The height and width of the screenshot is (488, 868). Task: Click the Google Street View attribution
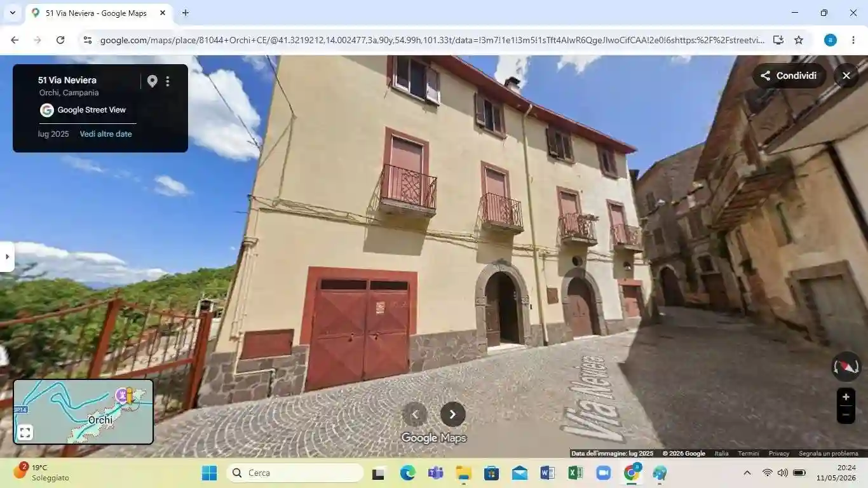[x=83, y=110]
